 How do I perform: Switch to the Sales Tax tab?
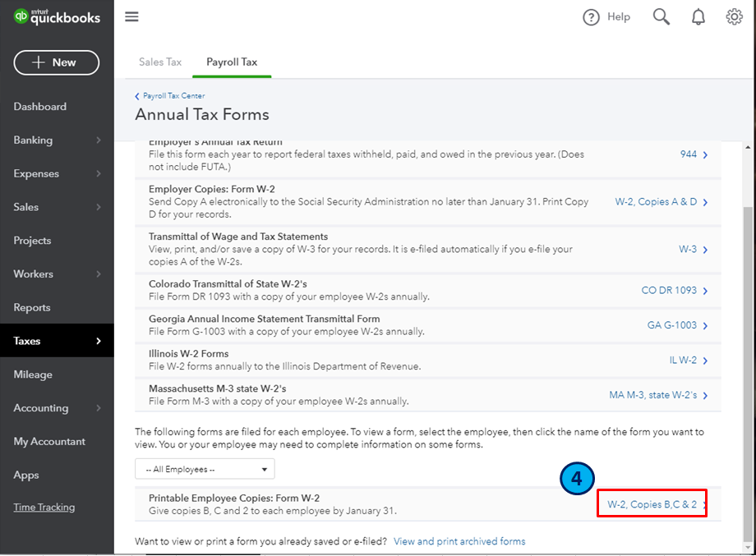click(x=160, y=62)
